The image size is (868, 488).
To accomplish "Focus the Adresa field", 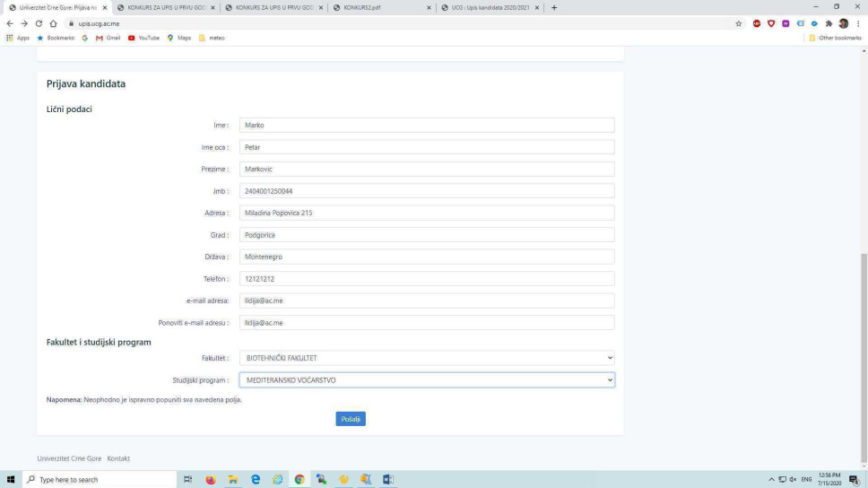I will (427, 213).
